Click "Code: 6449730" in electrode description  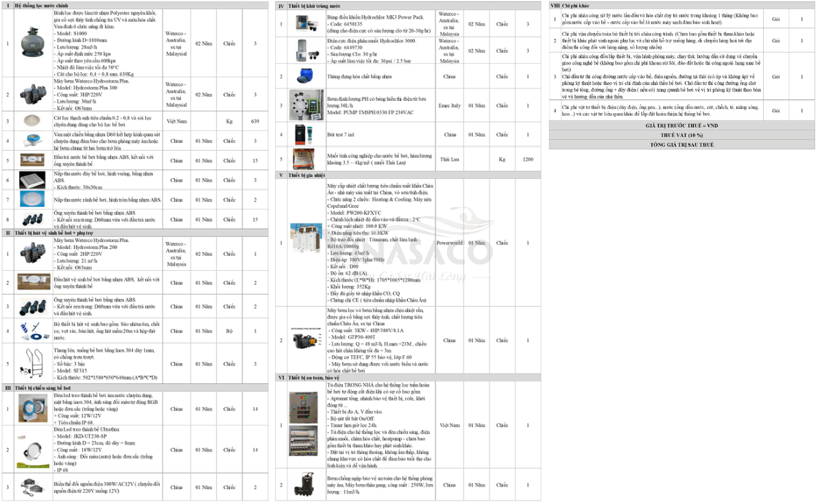[345, 47]
